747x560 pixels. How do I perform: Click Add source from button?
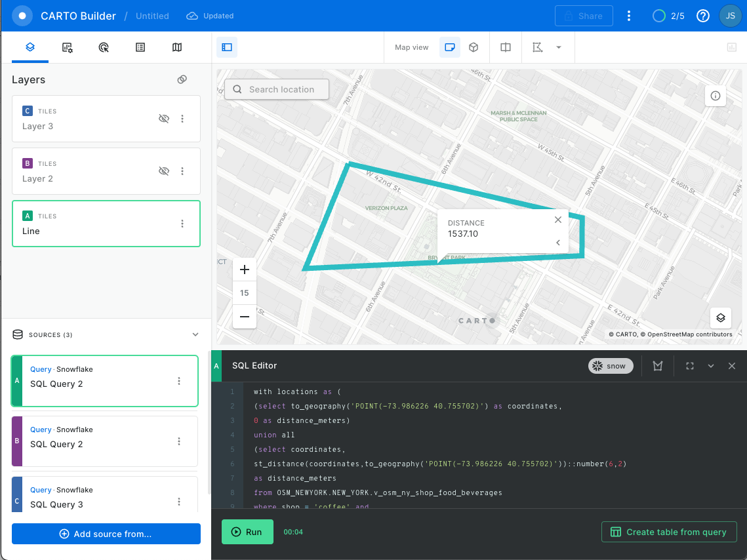coord(106,534)
